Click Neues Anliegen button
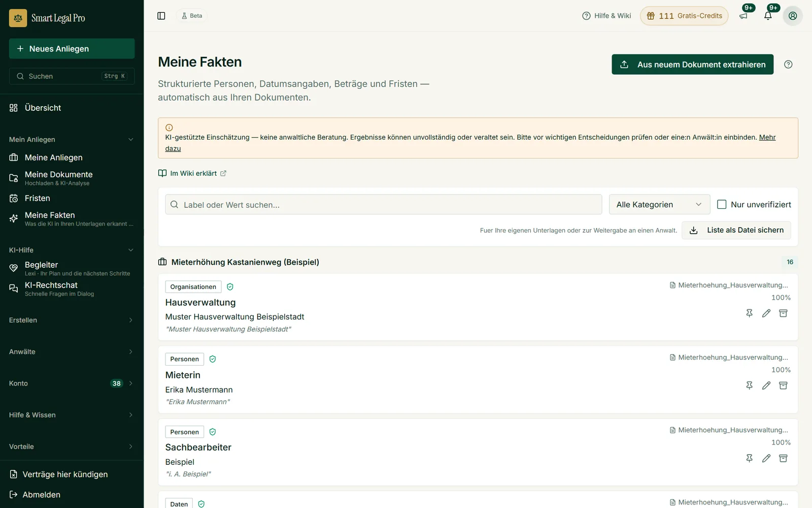Image resolution: width=812 pixels, height=508 pixels. [x=72, y=49]
